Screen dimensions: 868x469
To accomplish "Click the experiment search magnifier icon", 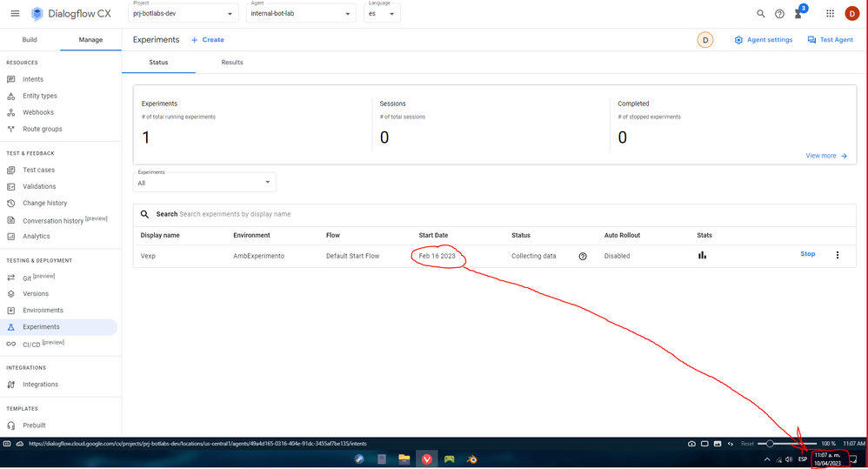I will [144, 214].
